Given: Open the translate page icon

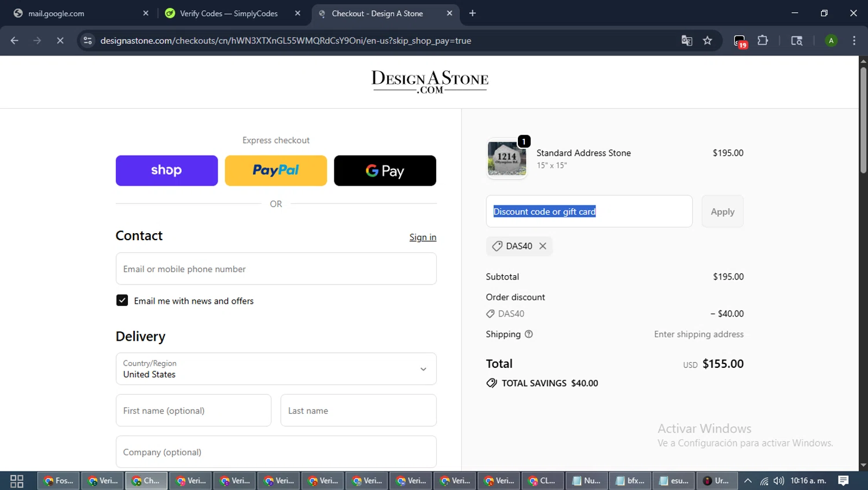Looking at the screenshot, I should (687, 40).
